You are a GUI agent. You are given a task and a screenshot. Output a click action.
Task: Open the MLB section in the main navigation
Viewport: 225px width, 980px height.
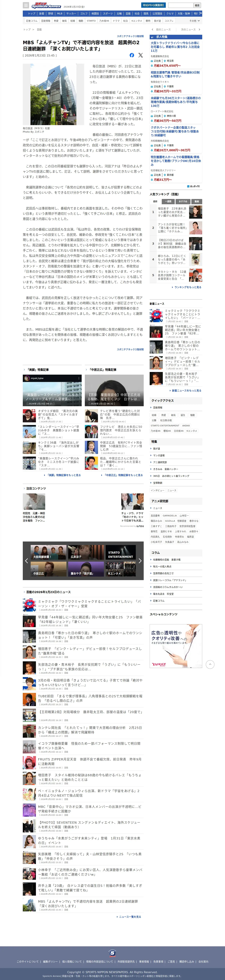(x=60, y=13)
